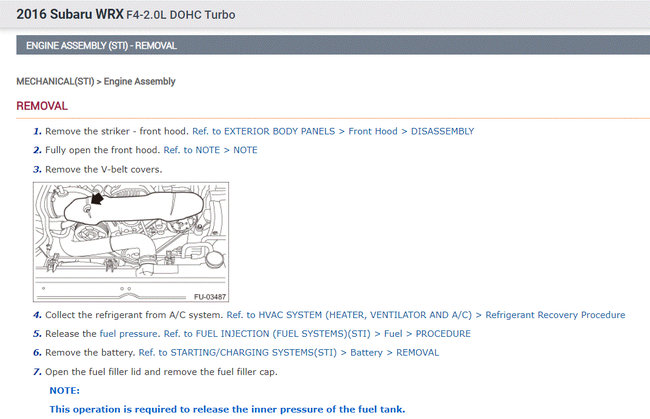Click the 'Collect the refrigerant from A/C system' text
The image size is (650, 419).
pyautogui.click(x=132, y=315)
